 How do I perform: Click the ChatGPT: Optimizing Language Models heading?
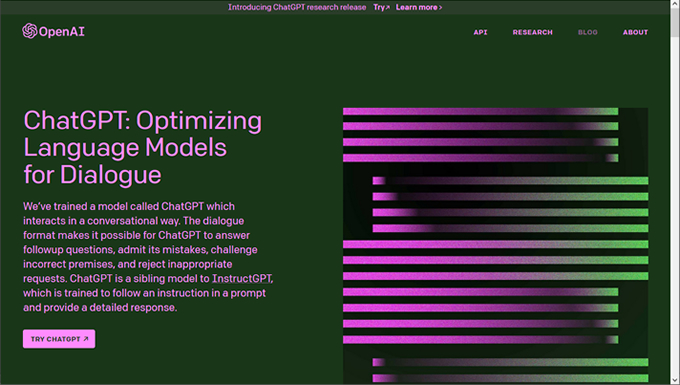click(x=143, y=147)
